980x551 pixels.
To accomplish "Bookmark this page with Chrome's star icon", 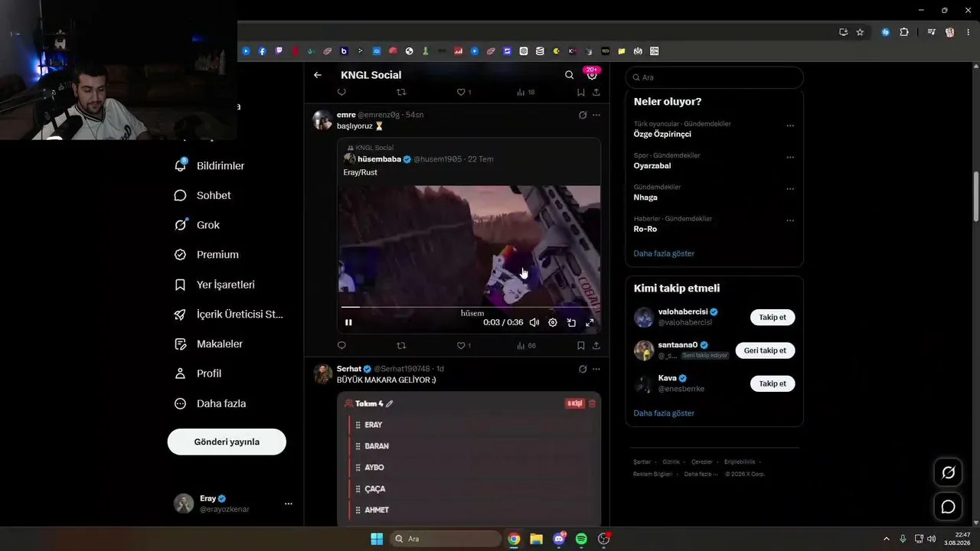I will click(x=860, y=32).
